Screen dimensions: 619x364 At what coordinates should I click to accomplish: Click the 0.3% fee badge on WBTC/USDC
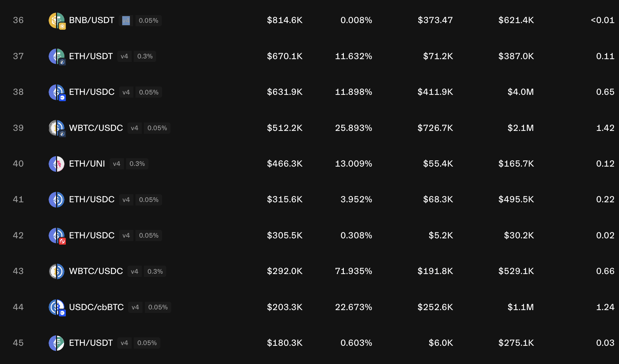click(155, 271)
